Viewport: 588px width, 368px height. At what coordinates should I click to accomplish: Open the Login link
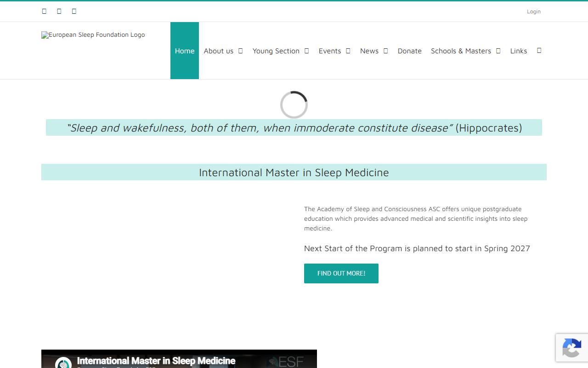(x=534, y=11)
